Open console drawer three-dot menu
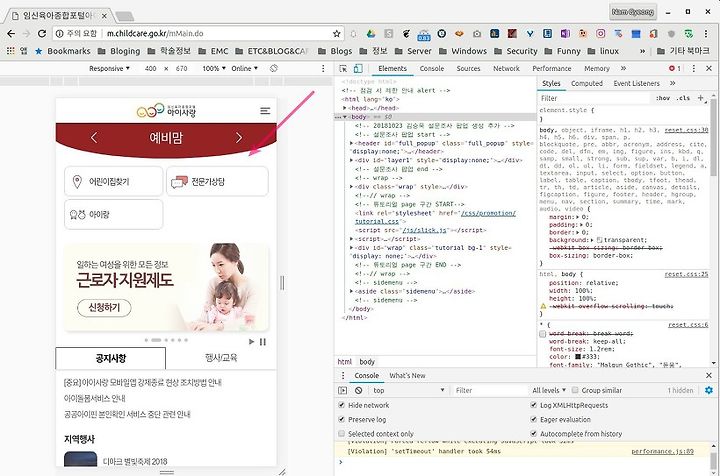Image resolution: width=720 pixels, height=476 pixels. click(343, 375)
